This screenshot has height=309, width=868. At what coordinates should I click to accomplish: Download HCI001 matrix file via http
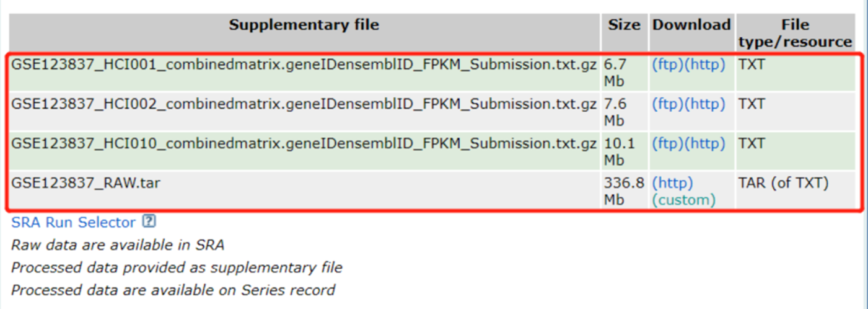(x=704, y=65)
